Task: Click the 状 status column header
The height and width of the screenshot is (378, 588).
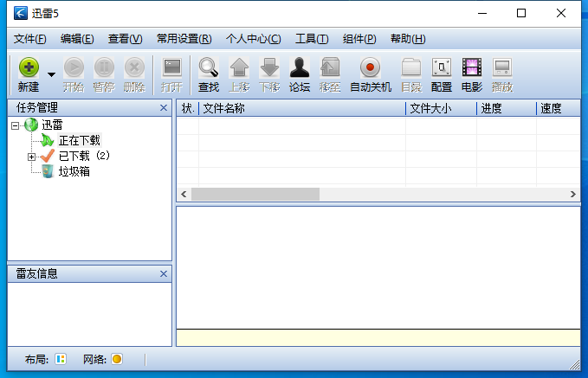Action: point(188,109)
